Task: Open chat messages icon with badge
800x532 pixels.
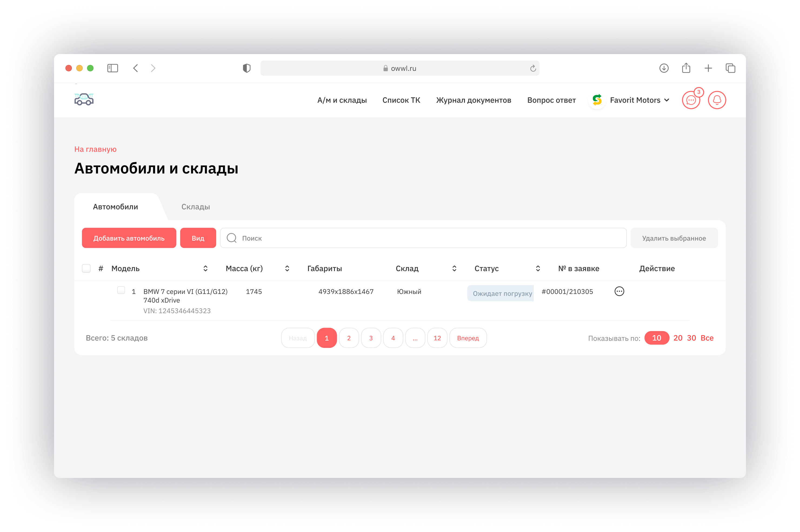Action: click(691, 100)
